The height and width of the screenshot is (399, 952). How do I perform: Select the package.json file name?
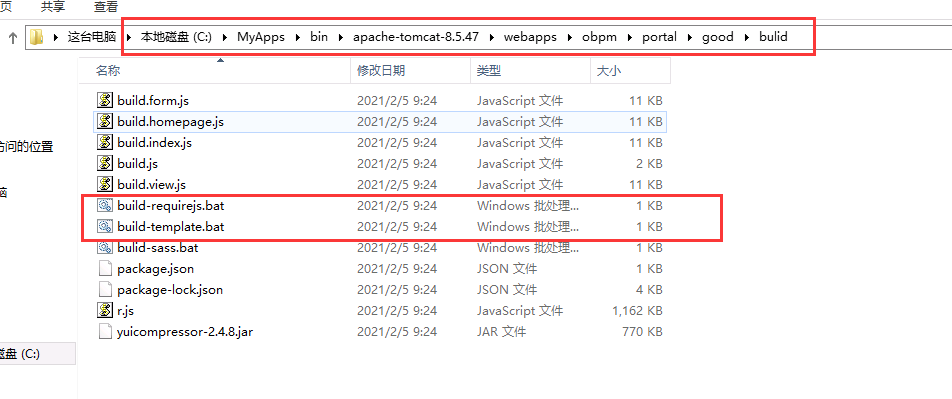click(x=156, y=268)
